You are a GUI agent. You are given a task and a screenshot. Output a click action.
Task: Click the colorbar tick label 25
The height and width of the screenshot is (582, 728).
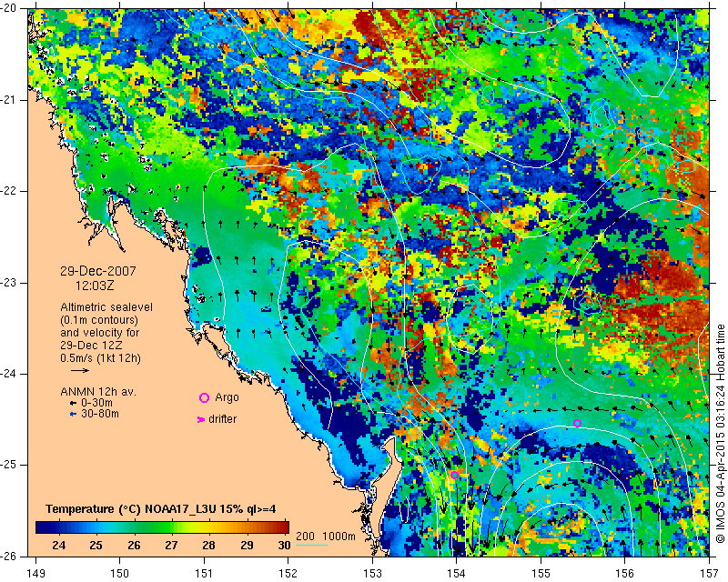[x=96, y=546]
